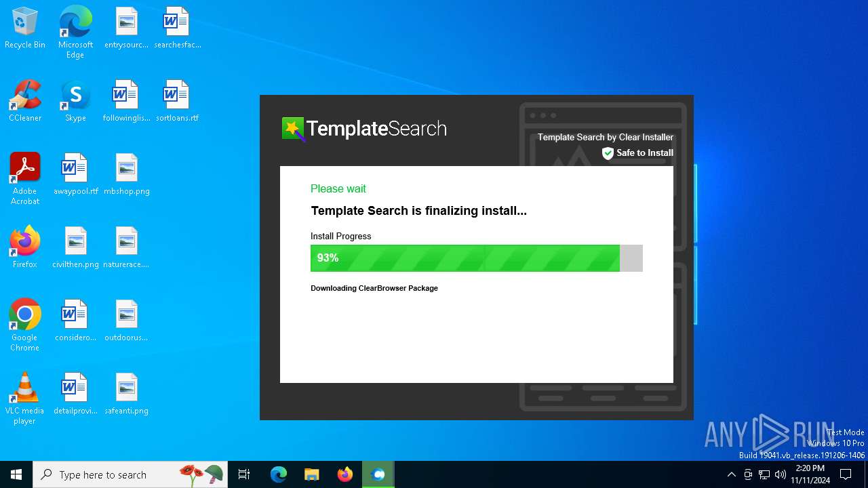Select the naturerace... image file
868x488 pixels.
(x=126, y=248)
